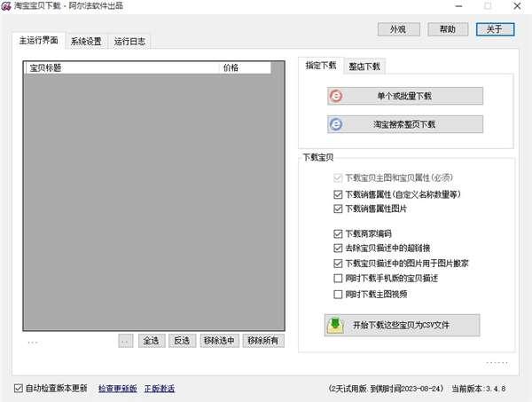Click the red IE icon for batch download
The image size is (532, 402).
click(336, 96)
